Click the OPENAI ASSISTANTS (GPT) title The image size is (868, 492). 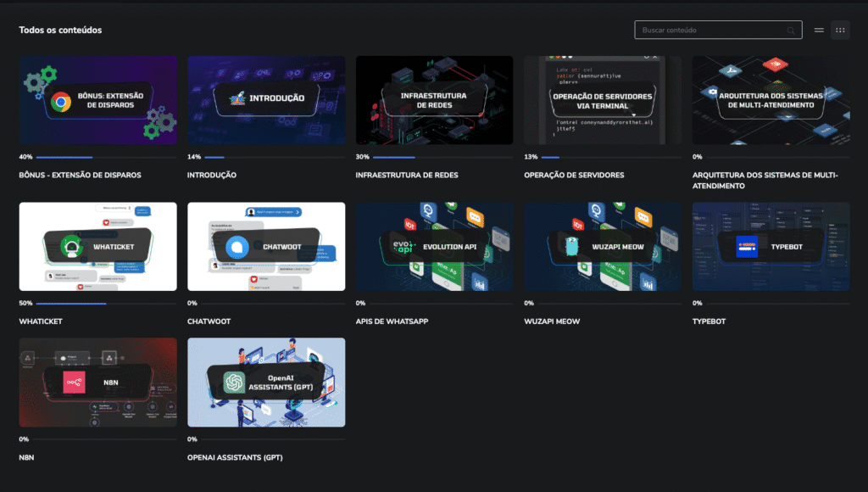click(235, 457)
